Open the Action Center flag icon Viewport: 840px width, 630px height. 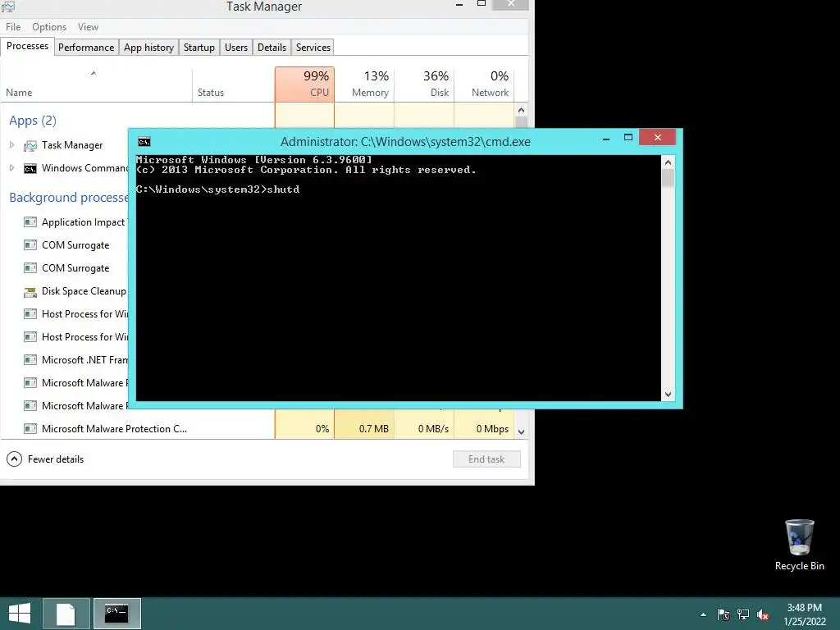(724, 614)
